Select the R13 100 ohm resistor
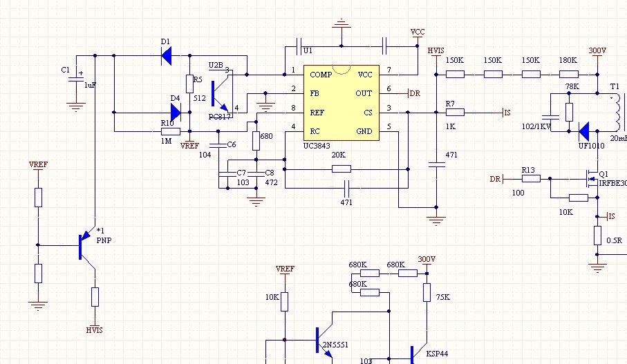The height and width of the screenshot is (364, 627). [531, 178]
